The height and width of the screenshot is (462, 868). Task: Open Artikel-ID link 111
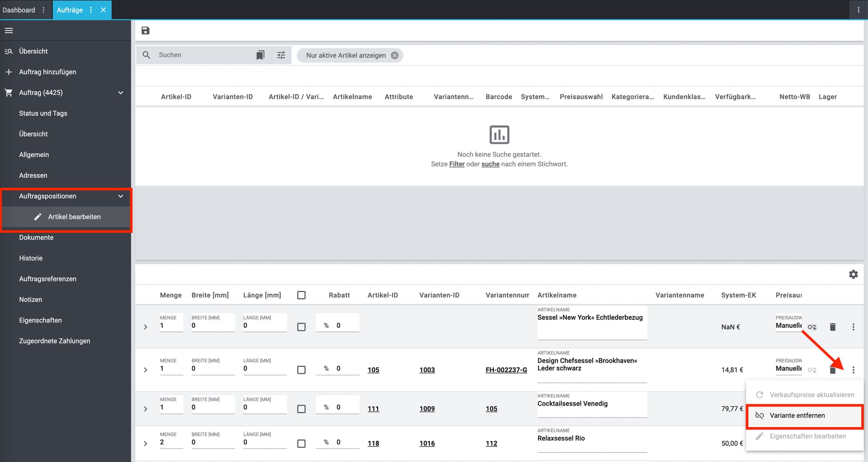[x=373, y=409]
